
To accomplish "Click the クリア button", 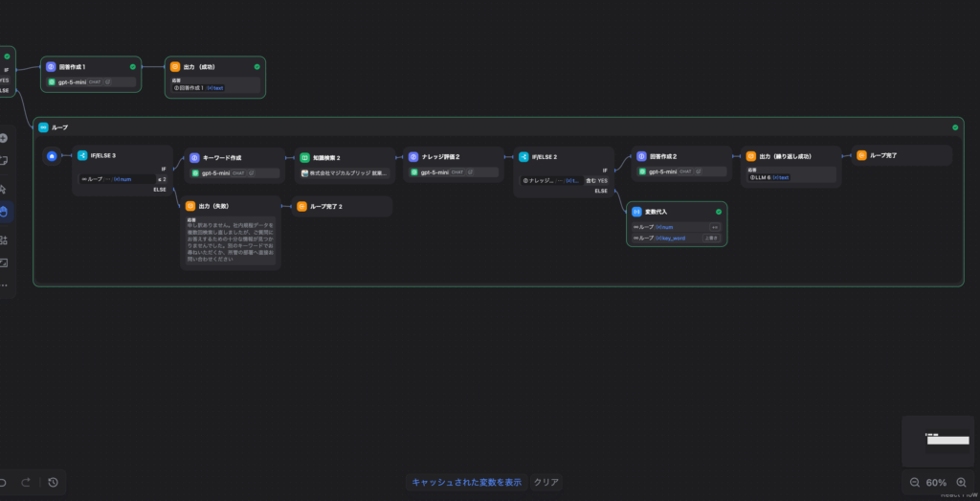I will point(546,482).
